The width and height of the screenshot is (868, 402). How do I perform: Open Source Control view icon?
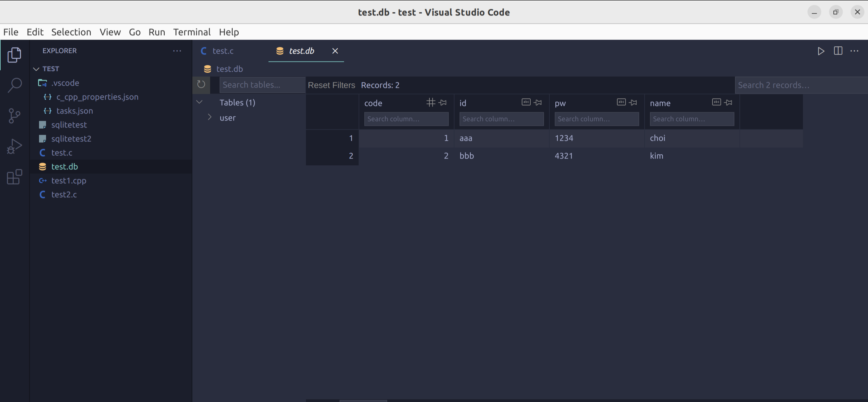pyautogui.click(x=15, y=115)
